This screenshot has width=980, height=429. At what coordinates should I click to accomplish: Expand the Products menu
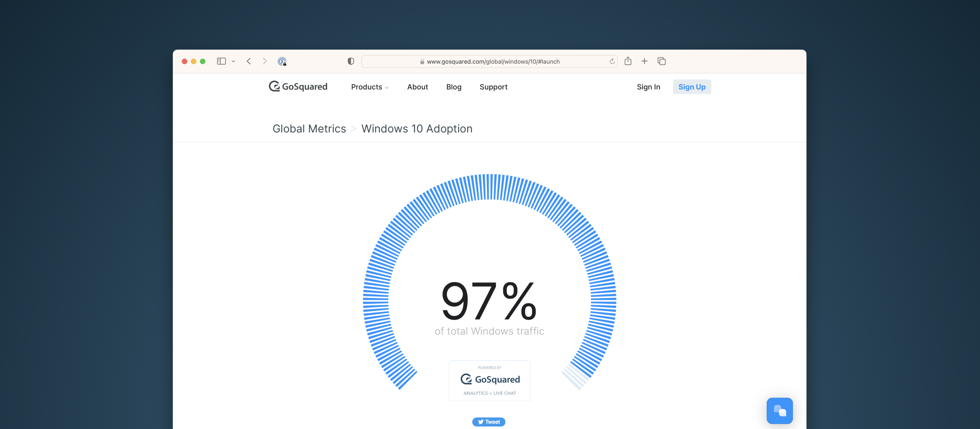point(370,87)
